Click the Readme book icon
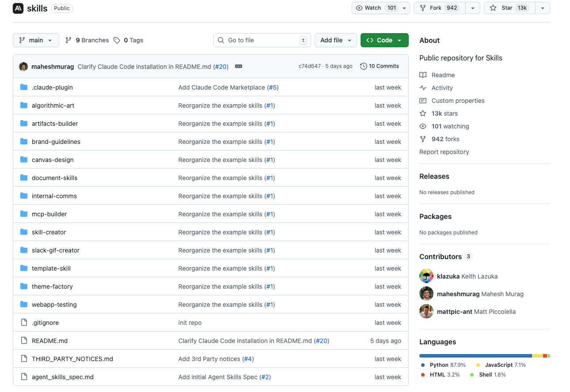The width and height of the screenshot is (570, 392). click(423, 75)
